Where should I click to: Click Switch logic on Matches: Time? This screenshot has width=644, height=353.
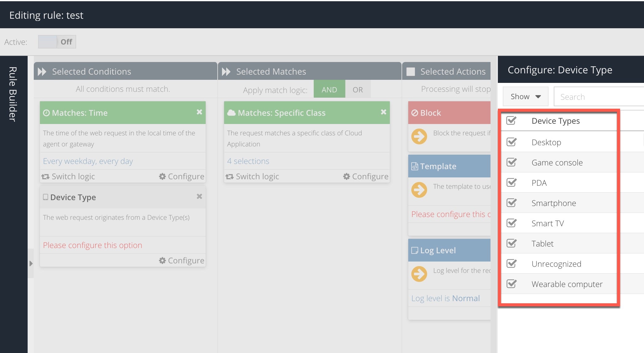click(x=68, y=177)
